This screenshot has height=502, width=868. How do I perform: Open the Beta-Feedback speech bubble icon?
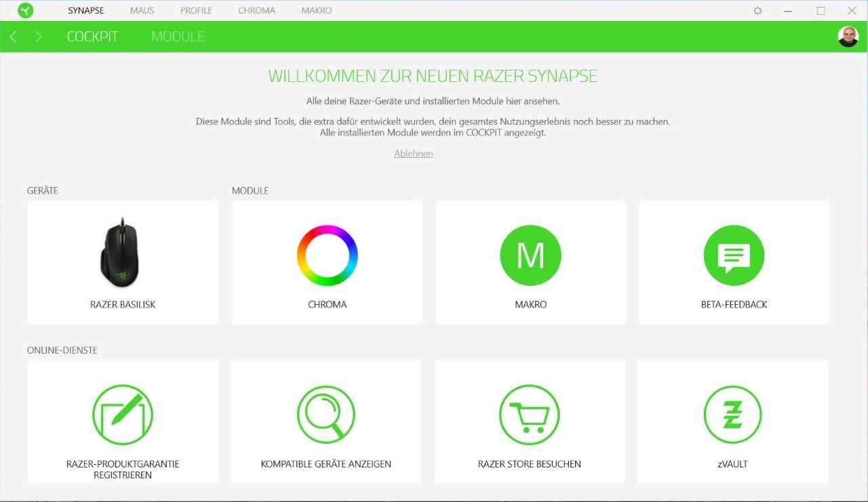point(734,255)
